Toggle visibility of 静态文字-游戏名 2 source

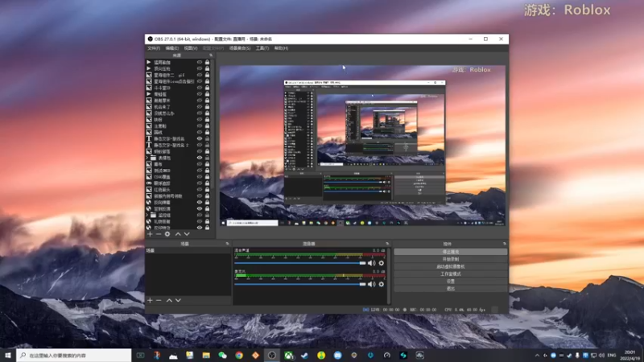click(200, 145)
